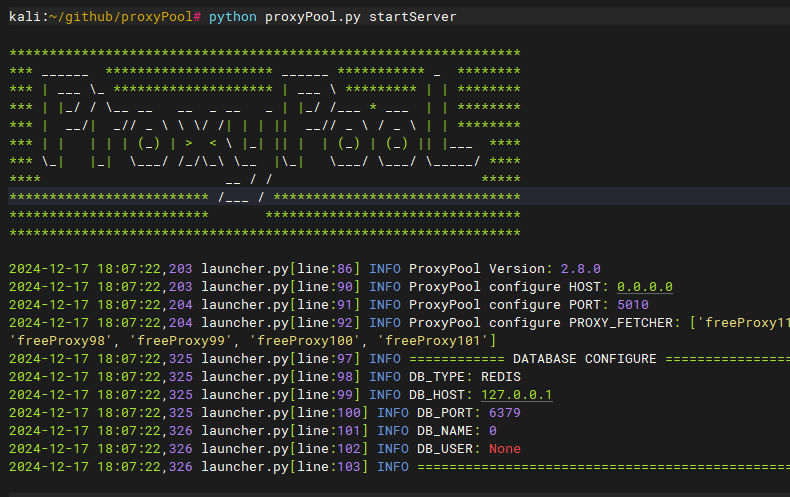Click the highlighted banner line with '/___ /'
The height and width of the screenshot is (497, 790).
pos(399,197)
